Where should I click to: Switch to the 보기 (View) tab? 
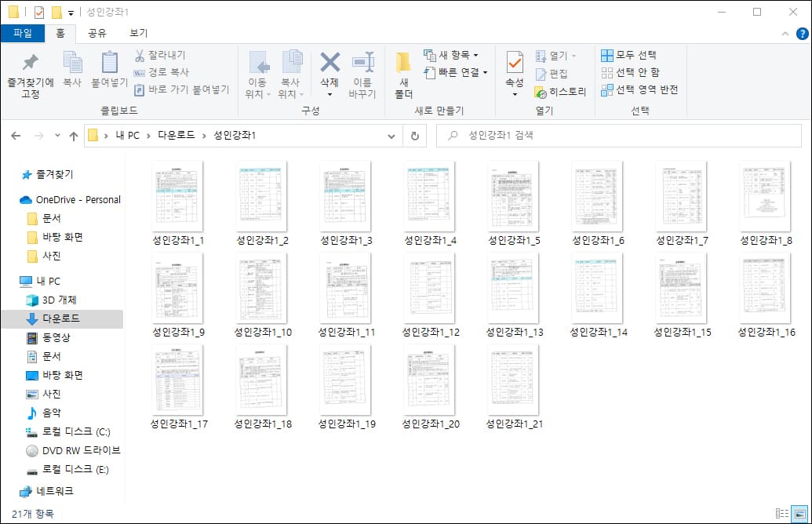coord(138,33)
